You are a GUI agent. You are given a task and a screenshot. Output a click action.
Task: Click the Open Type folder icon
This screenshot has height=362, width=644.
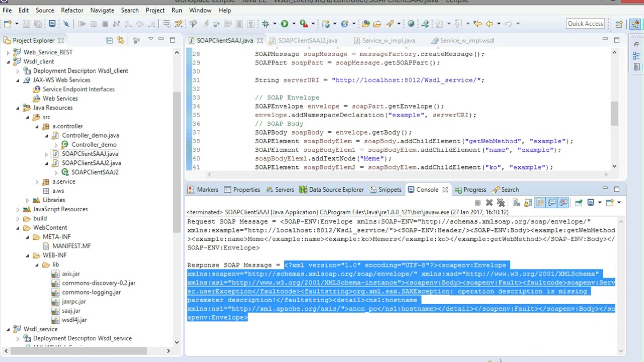365,24
